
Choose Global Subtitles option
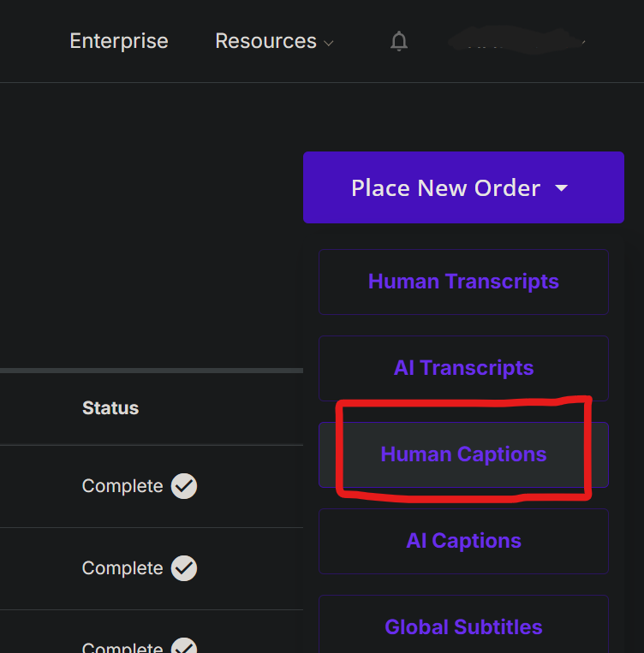tap(463, 626)
